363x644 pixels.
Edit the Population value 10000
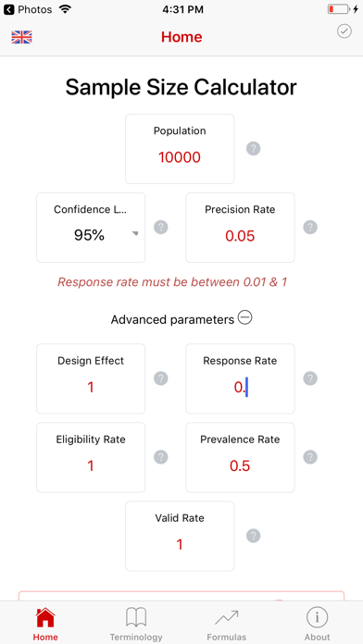(x=180, y=157)
